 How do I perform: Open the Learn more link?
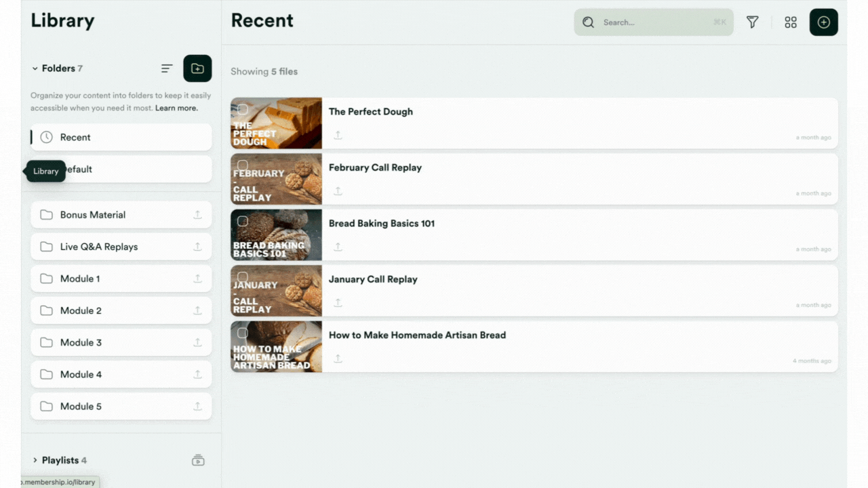(176, 108)
